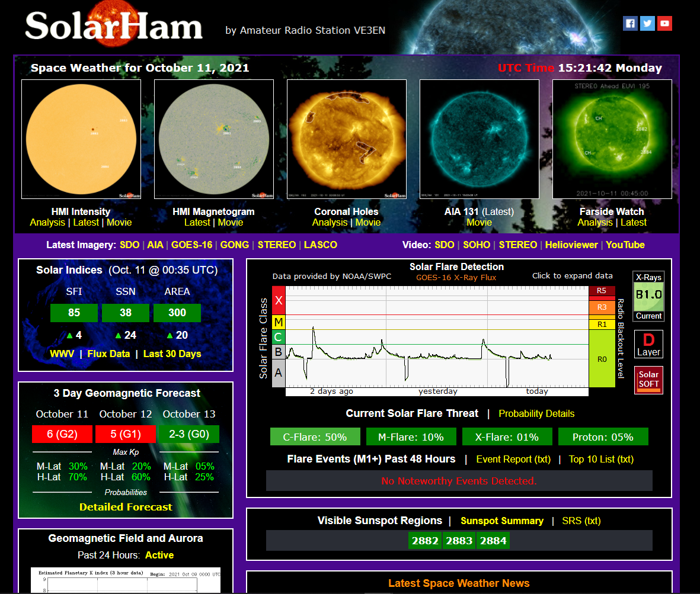Open the WWV link

pyautogui.click(x=62, y=354)
